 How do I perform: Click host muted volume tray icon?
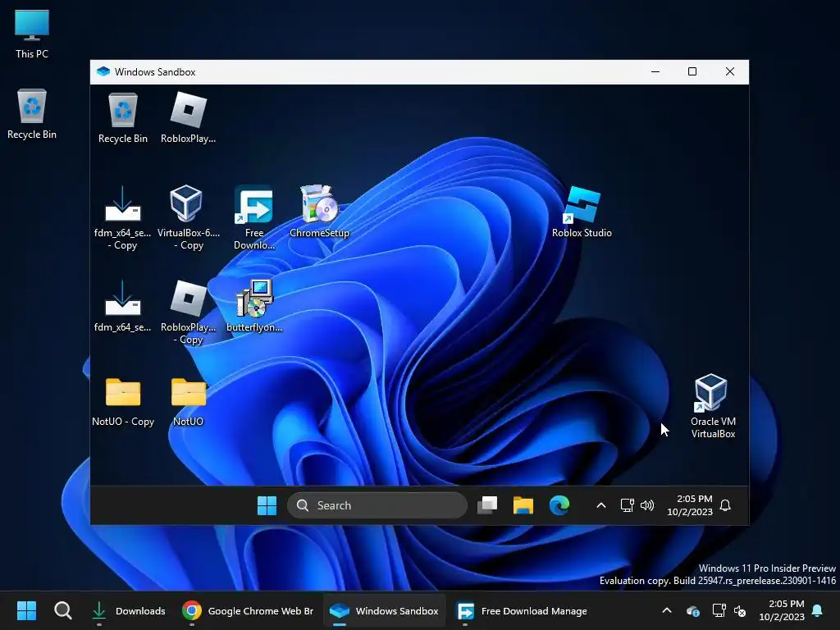click(x=740, y=610)
